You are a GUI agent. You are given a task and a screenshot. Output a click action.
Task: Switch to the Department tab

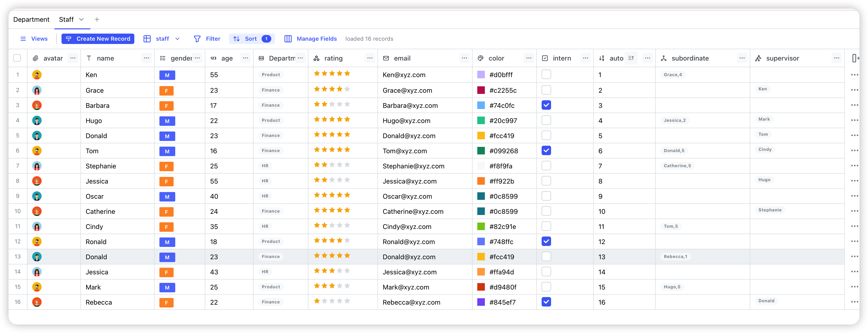pyautogui.click(x=31, y=20)
